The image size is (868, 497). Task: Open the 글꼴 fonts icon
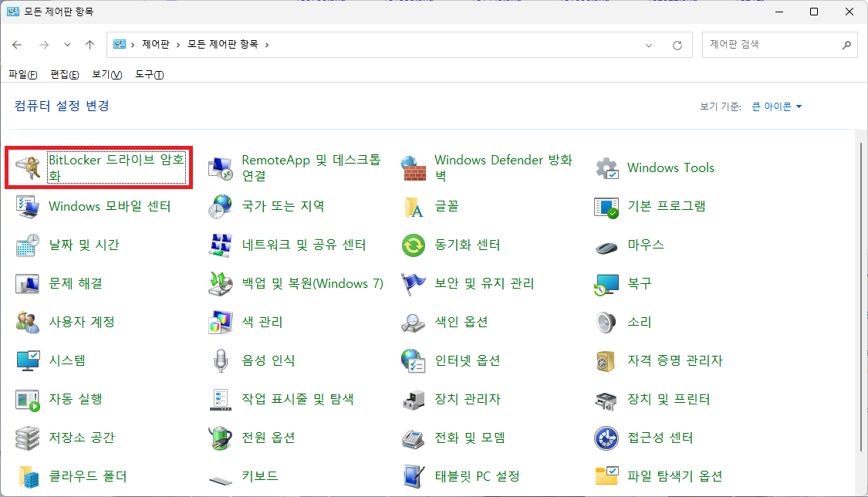(414, 206)
